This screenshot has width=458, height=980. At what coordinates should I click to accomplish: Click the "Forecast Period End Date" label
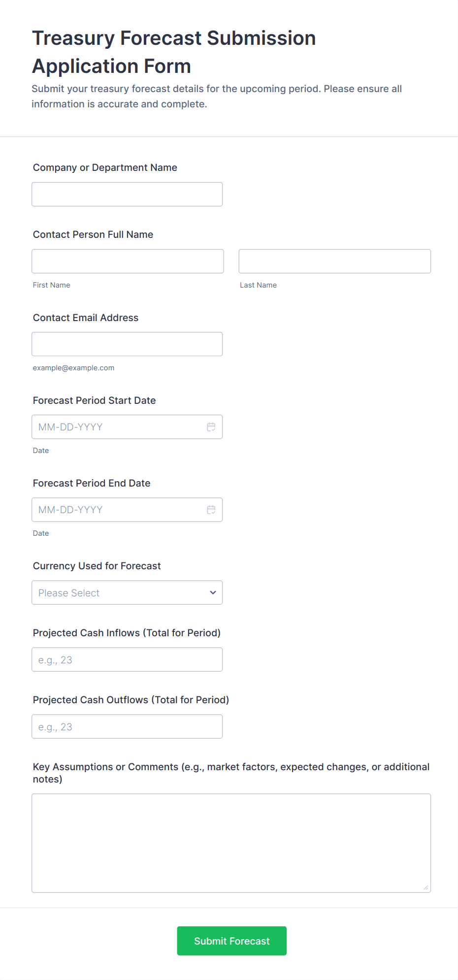92,483
